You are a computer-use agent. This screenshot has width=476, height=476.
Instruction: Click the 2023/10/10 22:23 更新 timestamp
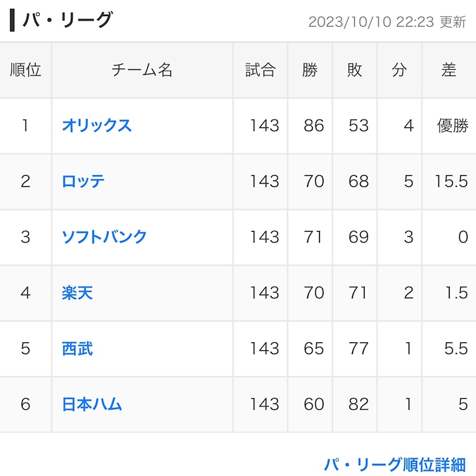click(387, 22)
